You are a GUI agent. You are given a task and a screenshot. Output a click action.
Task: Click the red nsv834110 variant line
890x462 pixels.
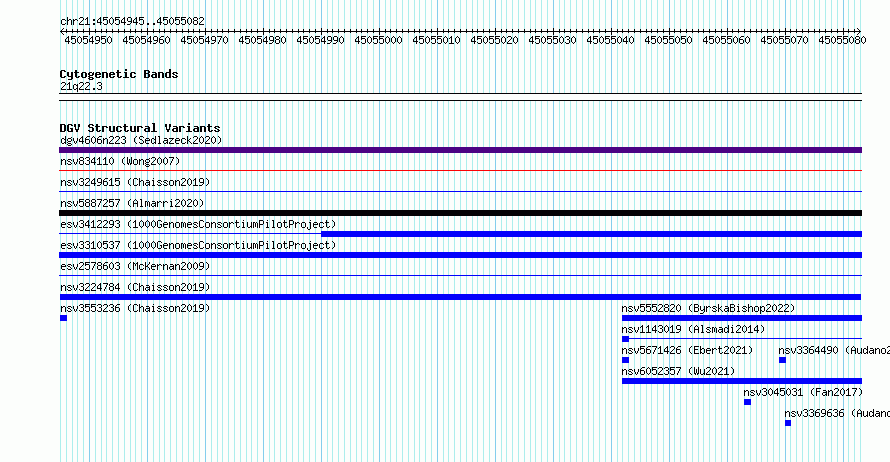click(460, 170)
